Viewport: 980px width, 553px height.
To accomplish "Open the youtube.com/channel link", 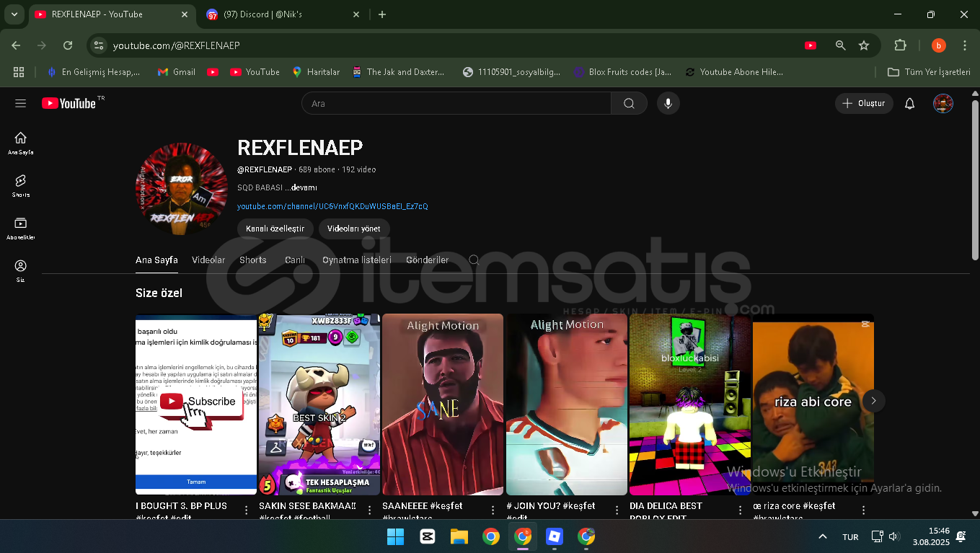I will point(332,206).
